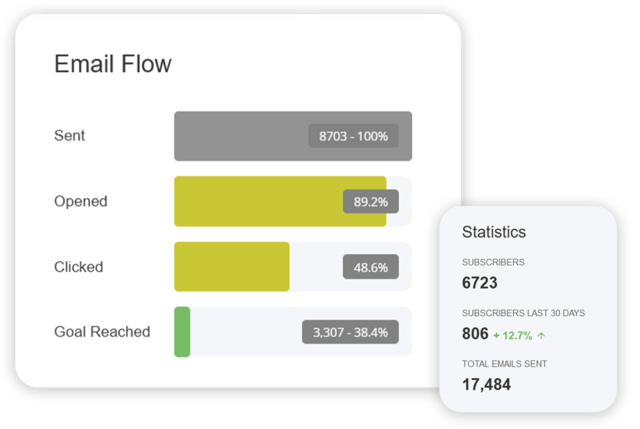
Task: Click the yellow Clicked progress bar
Action: point(231,267)
